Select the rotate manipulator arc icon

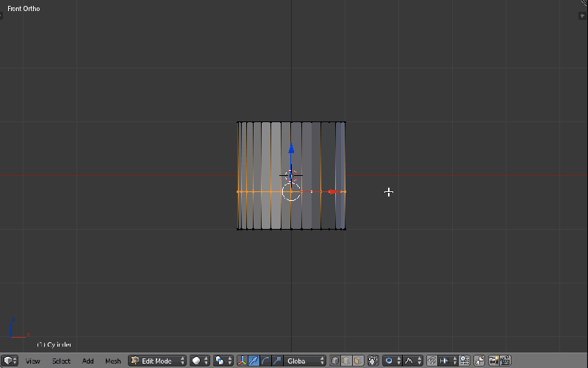tap(265, 361)
